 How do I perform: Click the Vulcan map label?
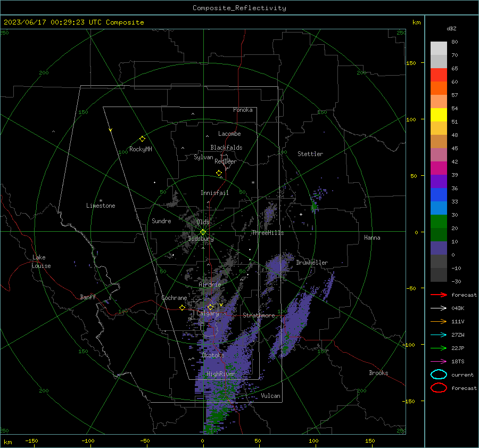(x=270, y=396)
